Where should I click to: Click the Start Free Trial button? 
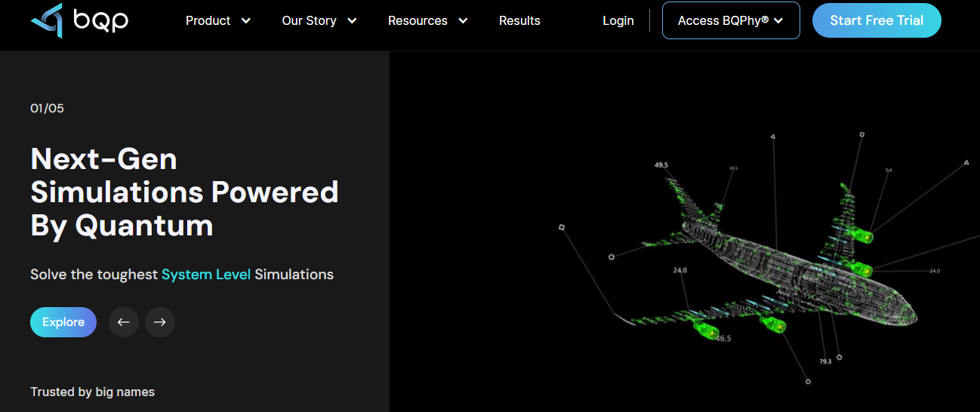pos(877,20)
